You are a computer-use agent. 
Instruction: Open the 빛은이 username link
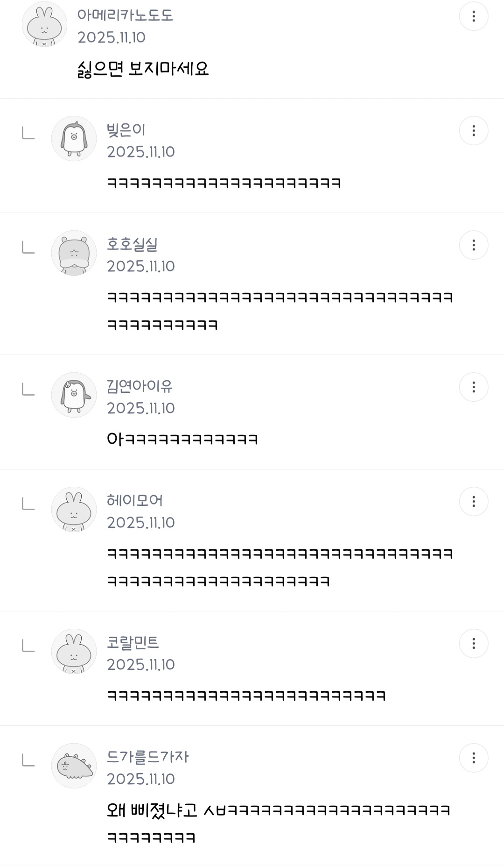126,129
